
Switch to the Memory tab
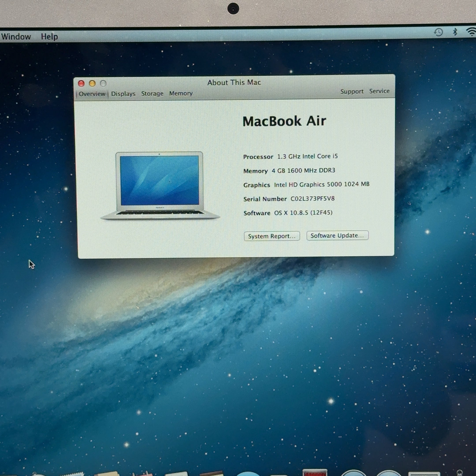pos(181,93)
